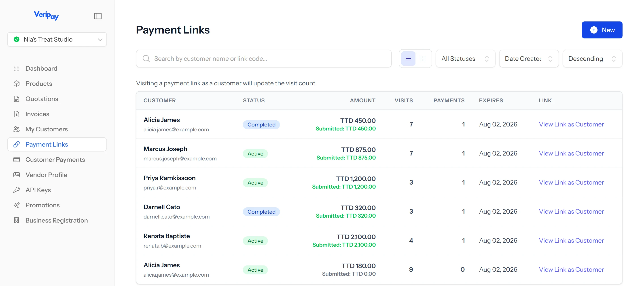Click renata.b@example.com email
The image size is (644, 286).
tap(172, 246)
